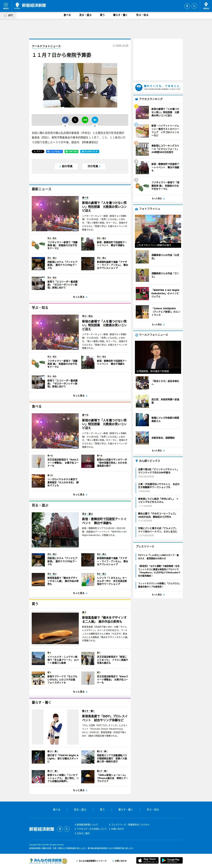The image size is (212, 868).
Task: Share article via Hatena B! icon
Action: (x=95, y=120)
